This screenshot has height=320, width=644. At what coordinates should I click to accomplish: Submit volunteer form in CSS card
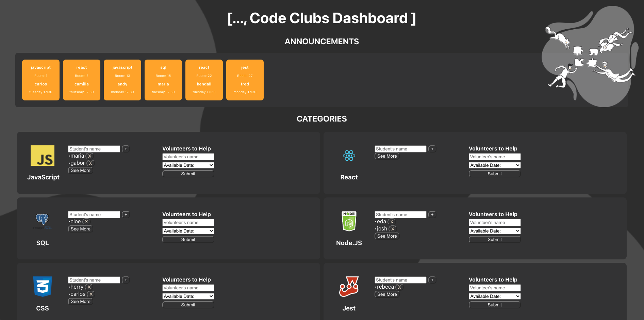188,305
